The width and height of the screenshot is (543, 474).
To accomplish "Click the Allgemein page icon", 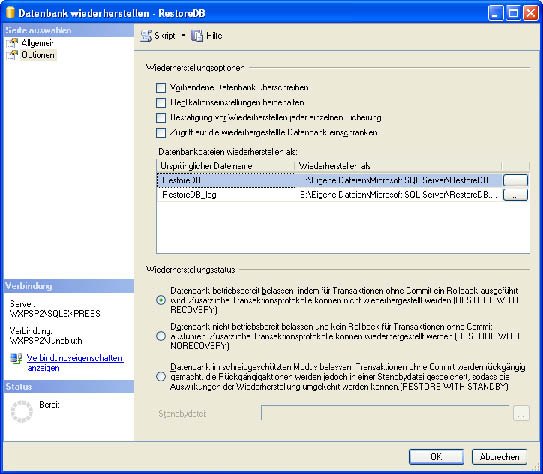I will tap(12, 43).
